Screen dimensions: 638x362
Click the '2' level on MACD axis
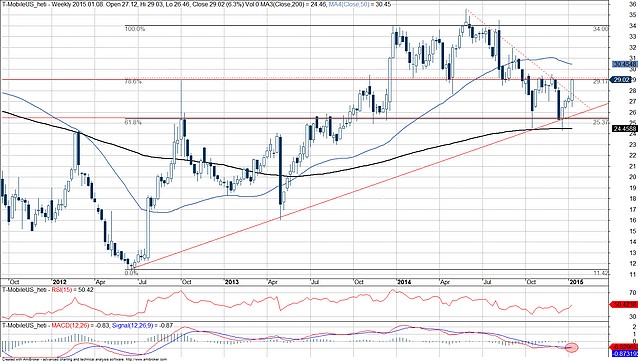[x=634, y=327]
